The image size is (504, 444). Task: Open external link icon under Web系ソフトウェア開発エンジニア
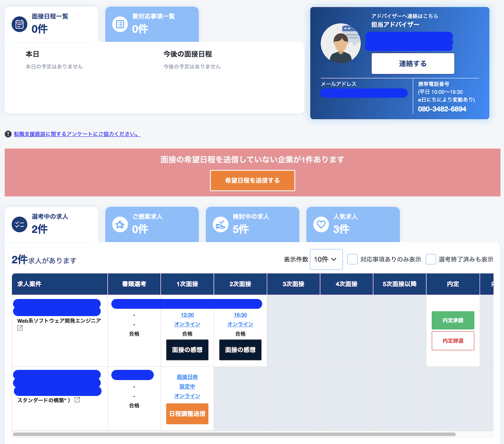coord(20,328)
